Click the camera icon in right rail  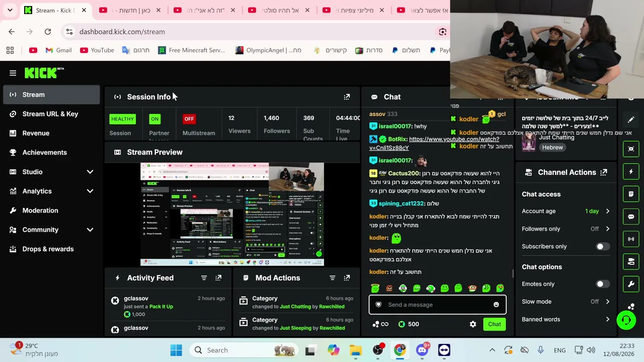click(631, 262)
